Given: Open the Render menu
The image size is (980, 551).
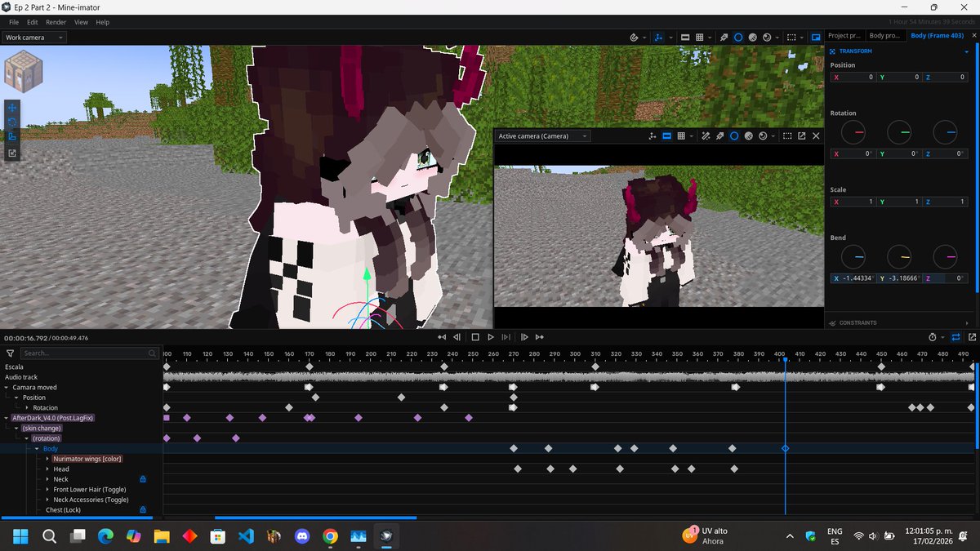Looking at the screenshot, I should click(x=56, y=22).
